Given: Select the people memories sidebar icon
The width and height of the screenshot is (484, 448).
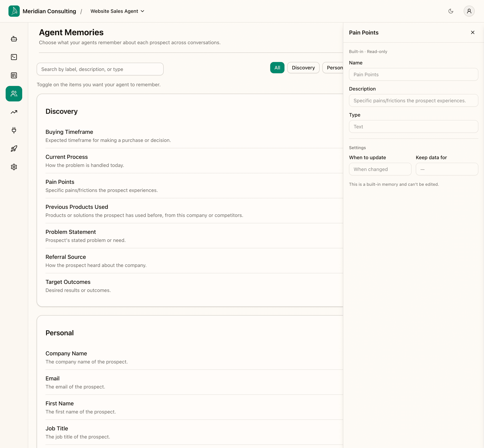Looking at the screenshot, I should click(x=14, y=94).
